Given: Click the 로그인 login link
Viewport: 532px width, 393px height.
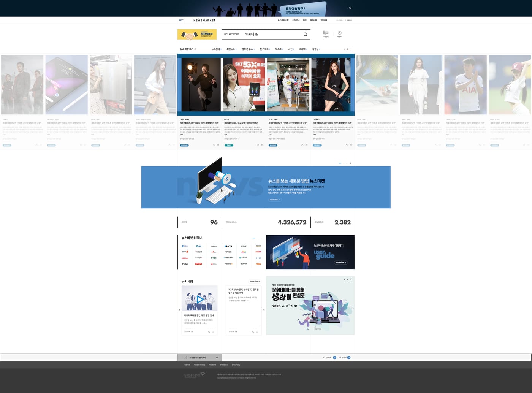Looking at the screenshot, I should click(x=340, y=20).
